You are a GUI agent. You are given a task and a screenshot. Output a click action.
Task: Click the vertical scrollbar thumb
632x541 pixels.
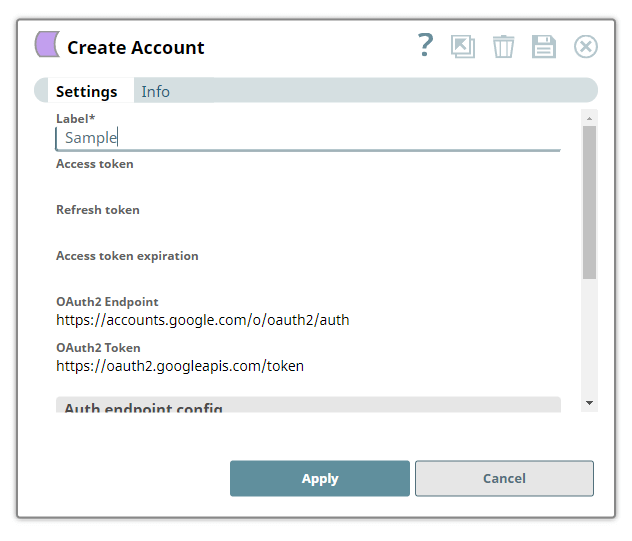pos(589,200)
